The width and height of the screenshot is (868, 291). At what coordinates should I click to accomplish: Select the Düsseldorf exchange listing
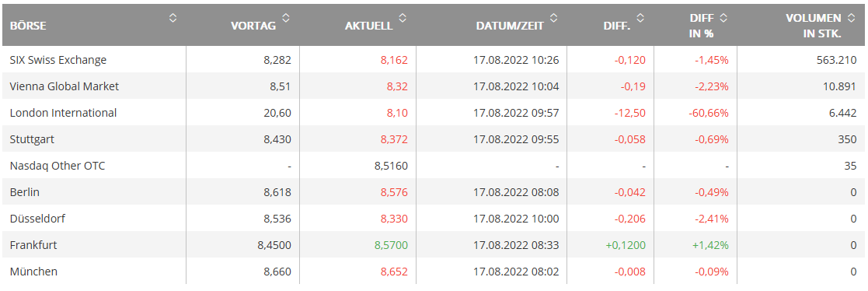click(x=434, y=219)
